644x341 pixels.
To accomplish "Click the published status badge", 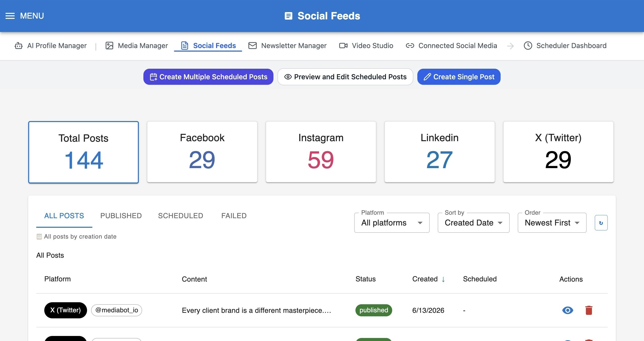I will click(x=374, y=310).
